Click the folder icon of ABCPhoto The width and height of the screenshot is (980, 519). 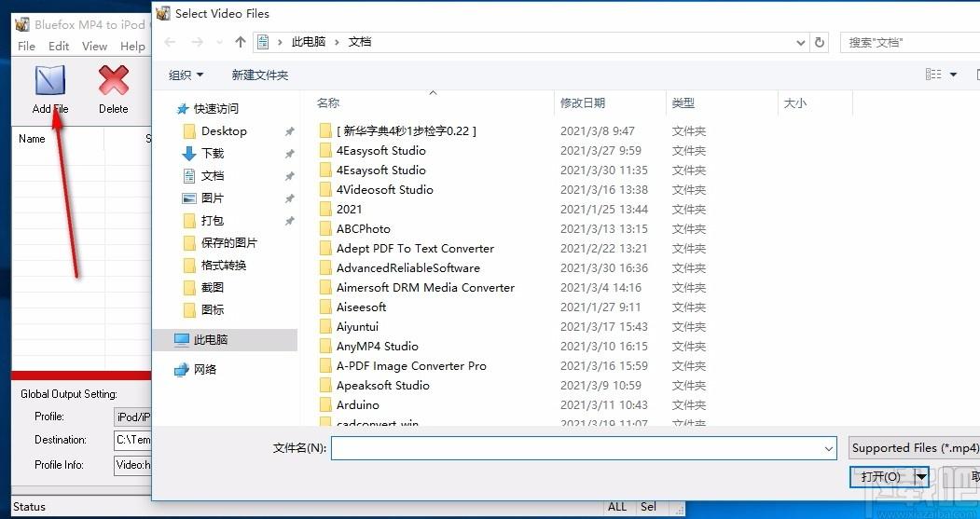point(325,228)
